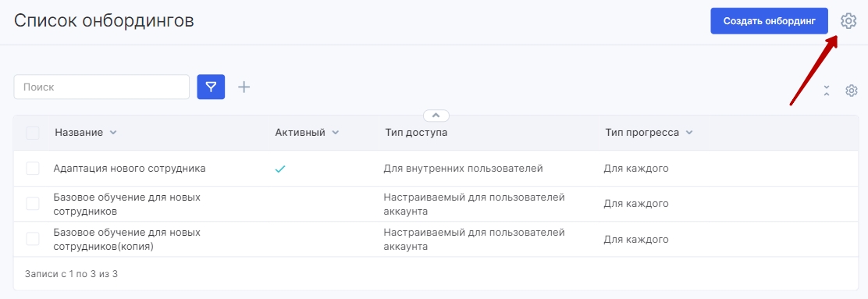Open table settings gear above the table
The width and height of the screenshot is (868, 299).
(852, 91)
